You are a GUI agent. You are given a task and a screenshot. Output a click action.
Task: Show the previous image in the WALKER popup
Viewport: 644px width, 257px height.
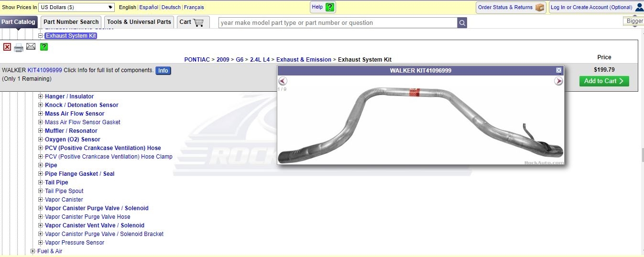tap(283, 81)
